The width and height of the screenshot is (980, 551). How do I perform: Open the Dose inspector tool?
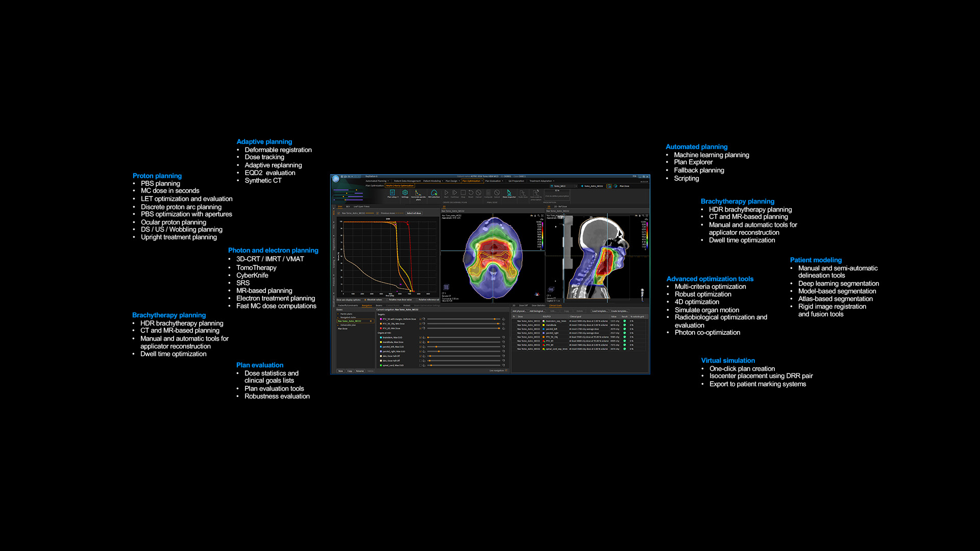509,193
